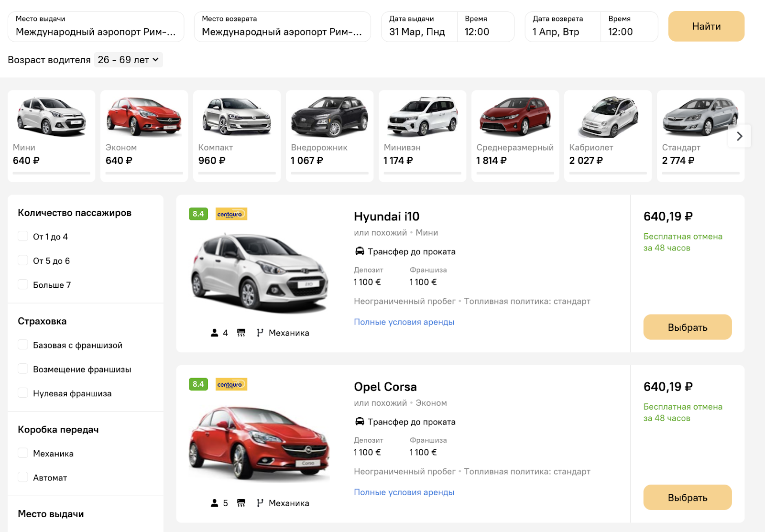Image resolution: width=765 pixels, height=532 pixels.
Task: Click the transfer car icon on Opel Corsa
Action: coord(360,421)
